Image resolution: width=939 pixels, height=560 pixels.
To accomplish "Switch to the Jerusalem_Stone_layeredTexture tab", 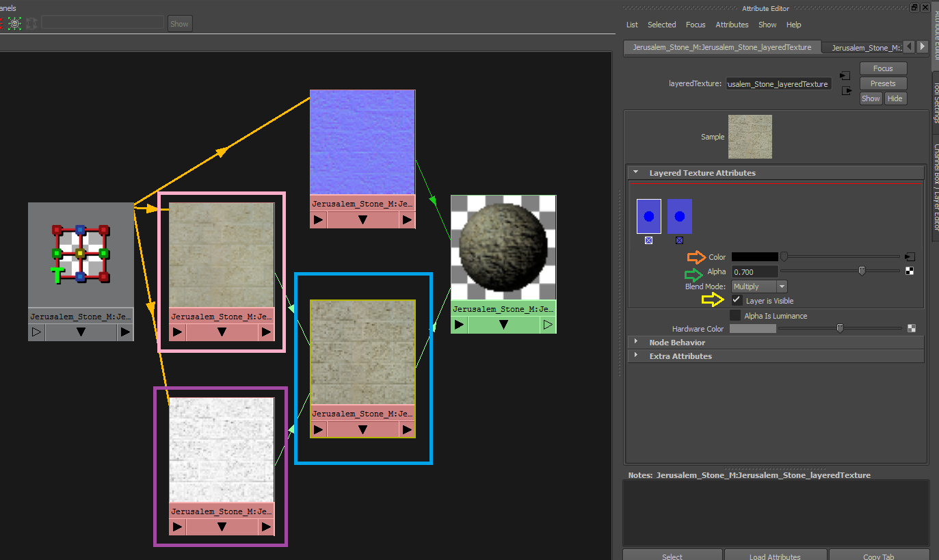I will [x=722, y=48].
